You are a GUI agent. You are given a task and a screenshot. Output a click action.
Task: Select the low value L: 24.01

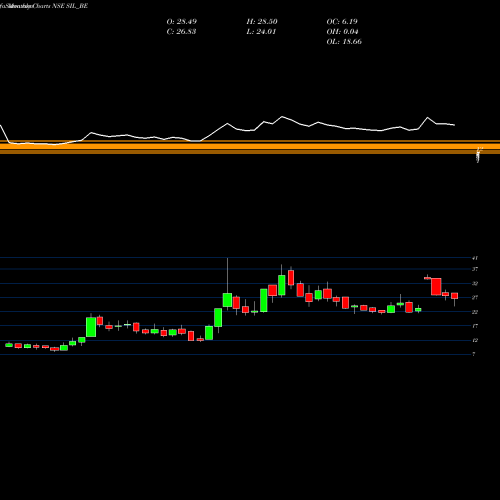[261, 32]
